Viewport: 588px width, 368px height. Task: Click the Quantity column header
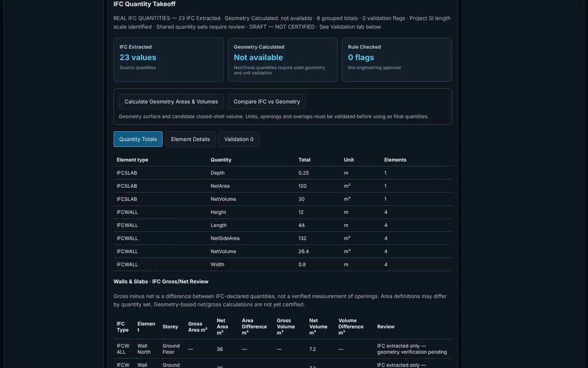click(221, 160)
